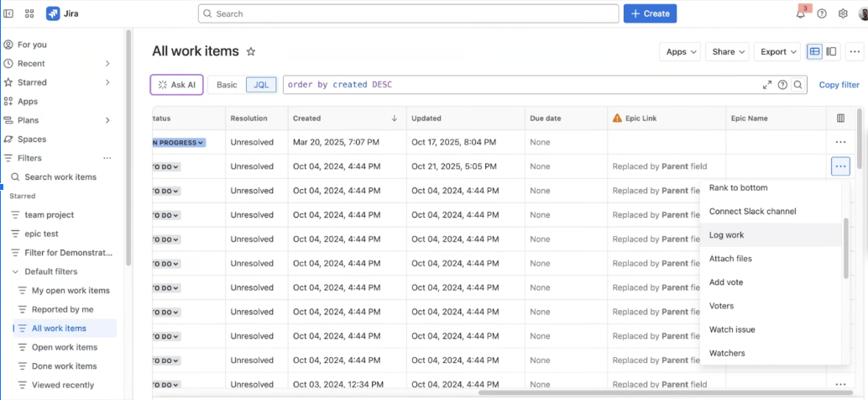
Task: Click the Jira logo
Action: (62, 13)
